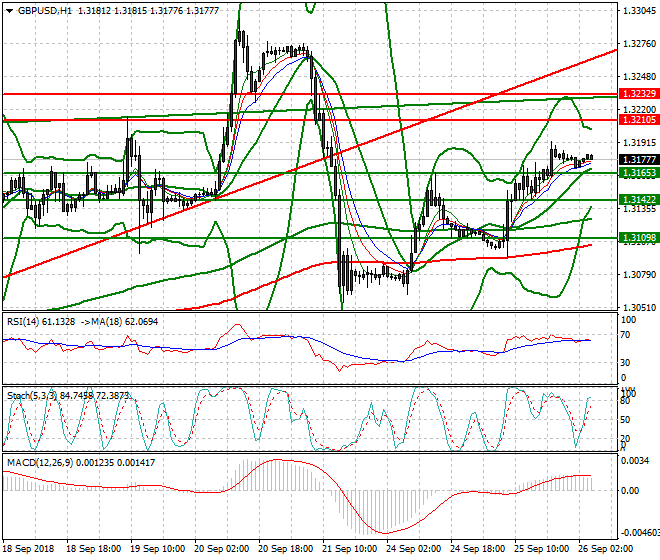Click the Stochastic scale value 50
The image size is (660, 560).
point(626,420)
